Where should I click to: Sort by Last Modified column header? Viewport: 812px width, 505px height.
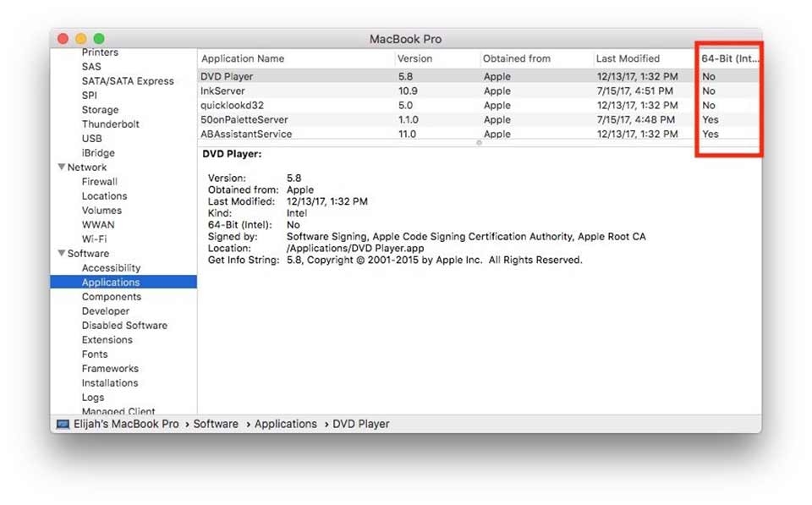pos(645,58)
